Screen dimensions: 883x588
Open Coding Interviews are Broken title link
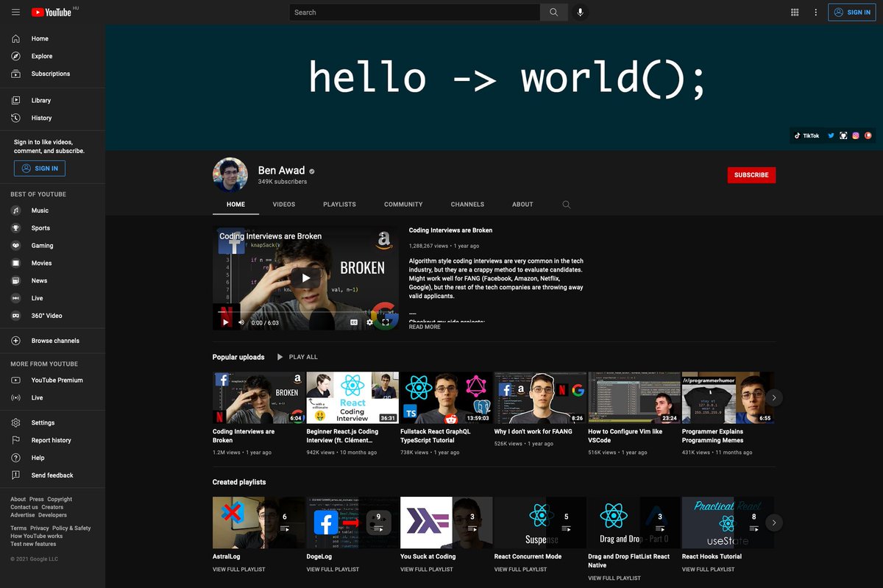pos(450,230)
